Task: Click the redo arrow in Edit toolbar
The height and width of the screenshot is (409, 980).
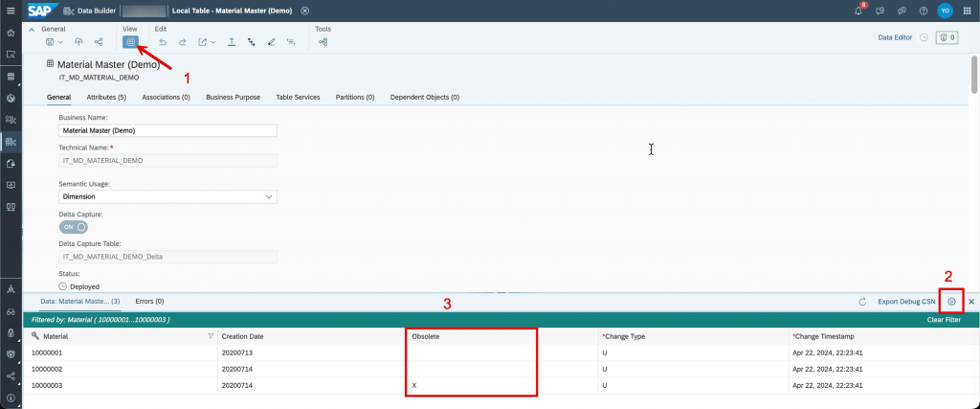Action: click(183, 42)
